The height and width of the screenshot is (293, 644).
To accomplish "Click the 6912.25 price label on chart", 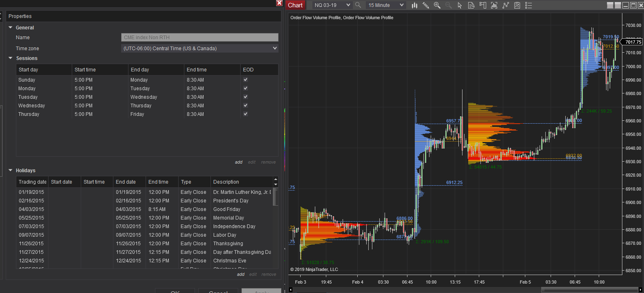I will (x=454, y=182).
